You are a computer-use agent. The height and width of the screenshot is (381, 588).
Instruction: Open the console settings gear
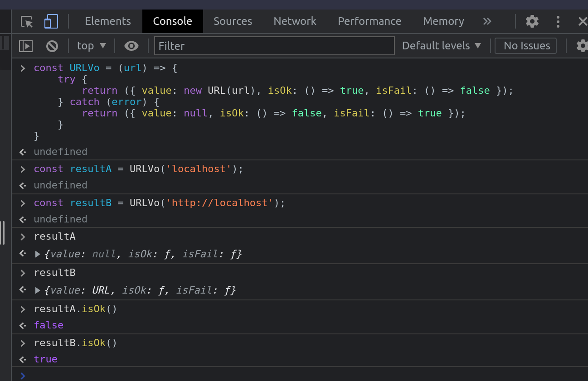582,45
